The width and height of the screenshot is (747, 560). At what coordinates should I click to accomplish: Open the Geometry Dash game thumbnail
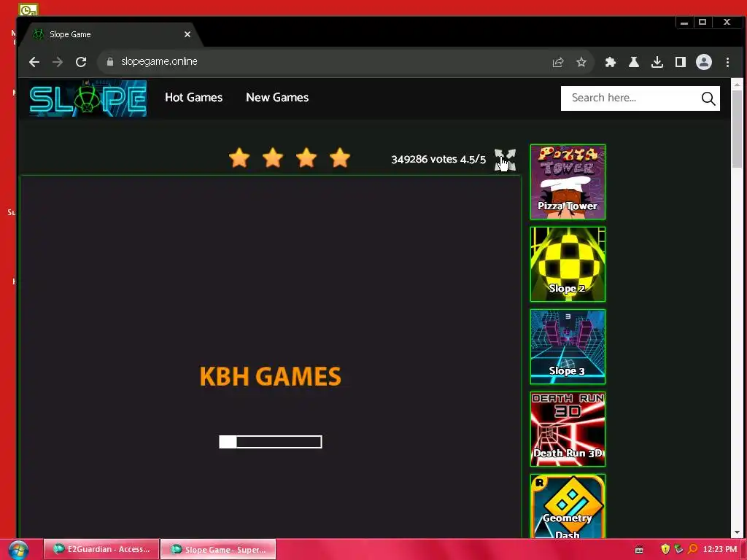click(x=568, y=506)
